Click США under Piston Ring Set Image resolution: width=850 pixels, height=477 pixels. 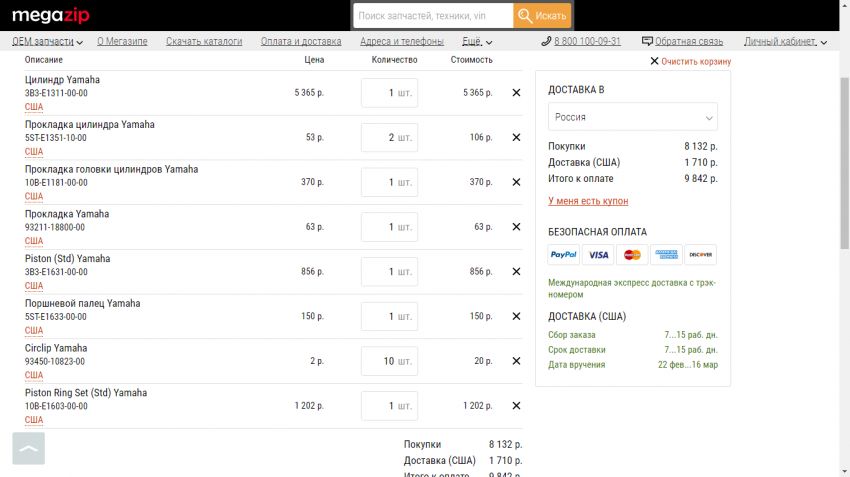(34, 420)
